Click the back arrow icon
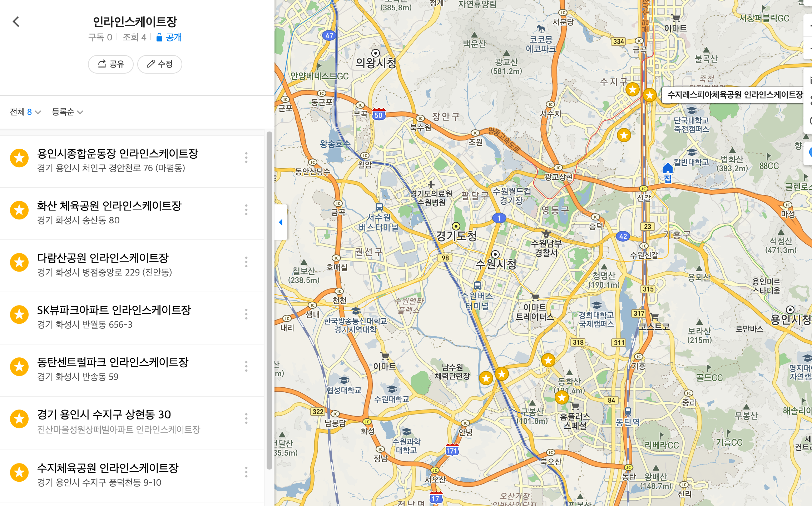The height and width of the screenshot is (506, 812). pyautogui.click(x=16, y=21)
